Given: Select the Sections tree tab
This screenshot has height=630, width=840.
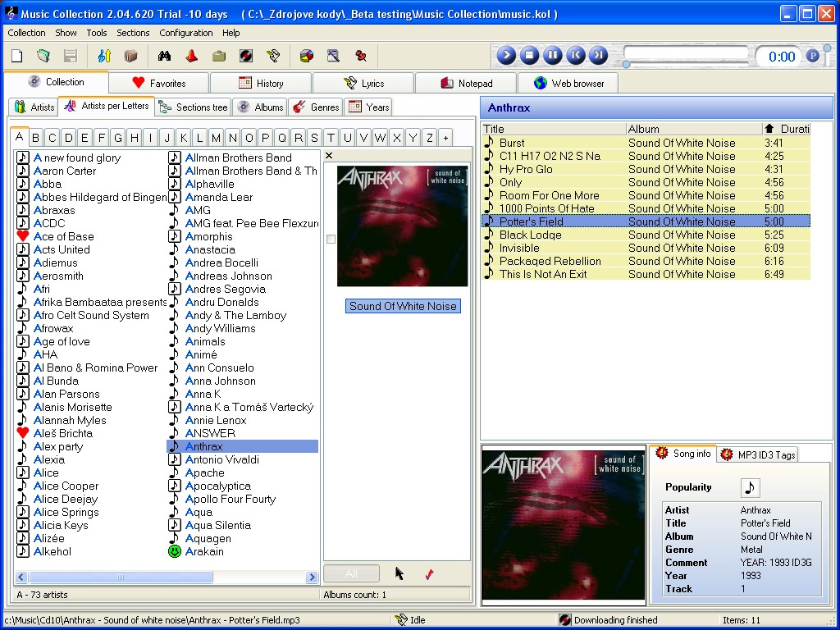Looking at the screenshot, I should [194, 107].
